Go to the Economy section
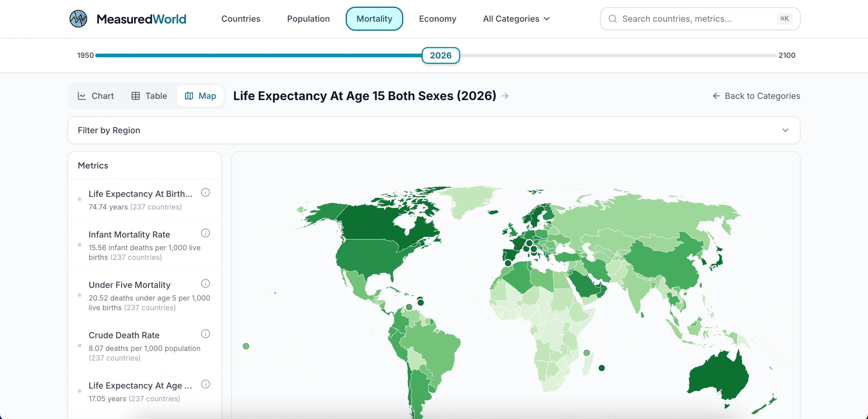 coord(437,19)
